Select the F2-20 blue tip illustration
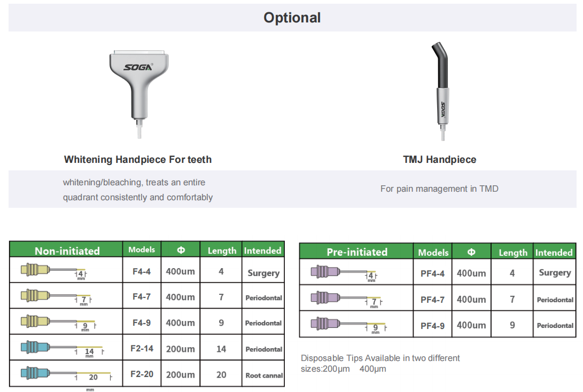 [x=67, y=375]
